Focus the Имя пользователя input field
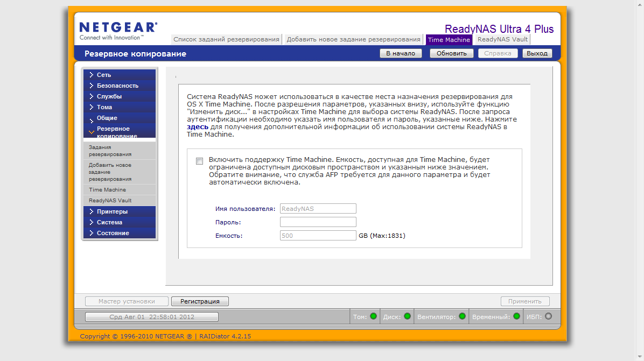 pyautogui.click(x=318, y=208)
